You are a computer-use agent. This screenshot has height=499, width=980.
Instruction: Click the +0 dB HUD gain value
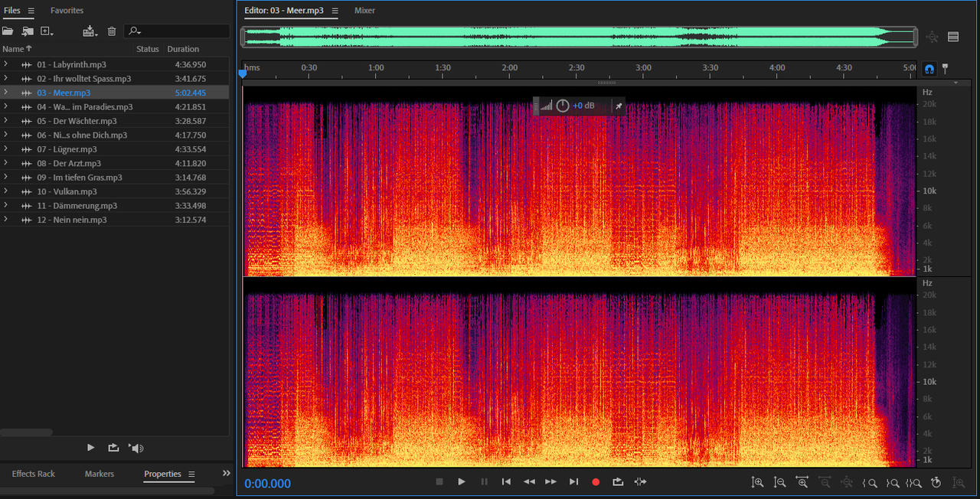(583, 106)
